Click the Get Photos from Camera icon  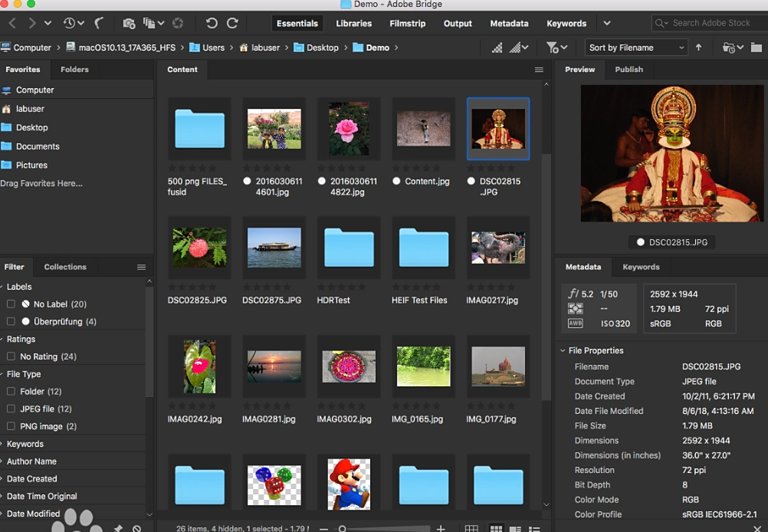coord(129,24)
